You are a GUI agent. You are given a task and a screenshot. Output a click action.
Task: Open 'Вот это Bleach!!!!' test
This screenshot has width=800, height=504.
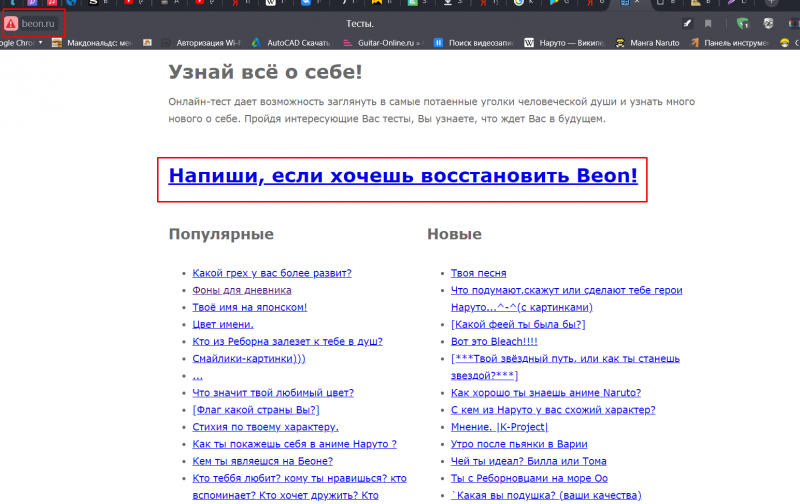[494, 341]
